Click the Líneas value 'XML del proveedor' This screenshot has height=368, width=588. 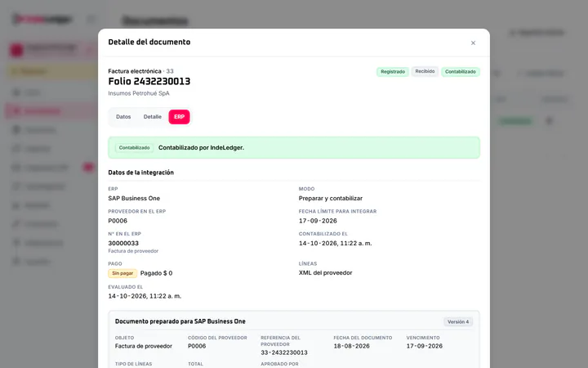(326, 272)
